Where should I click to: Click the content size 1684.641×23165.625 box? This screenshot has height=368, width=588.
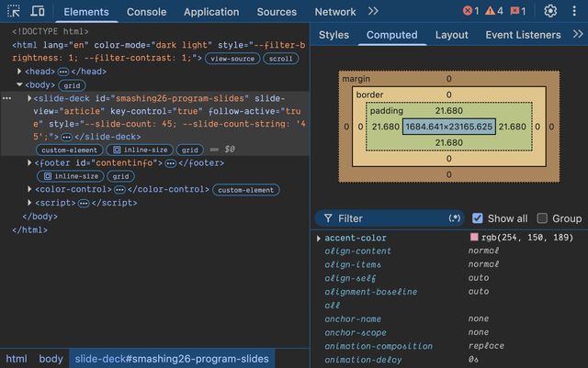pos(449,127)
